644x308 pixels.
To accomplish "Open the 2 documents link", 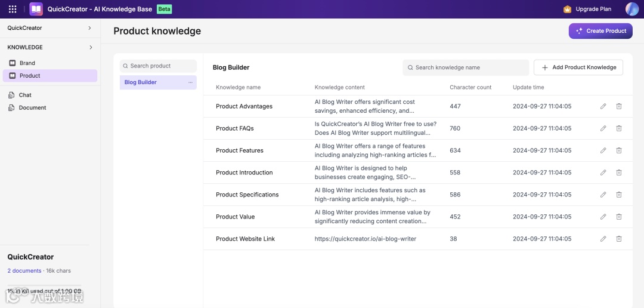I will (24, 271).
